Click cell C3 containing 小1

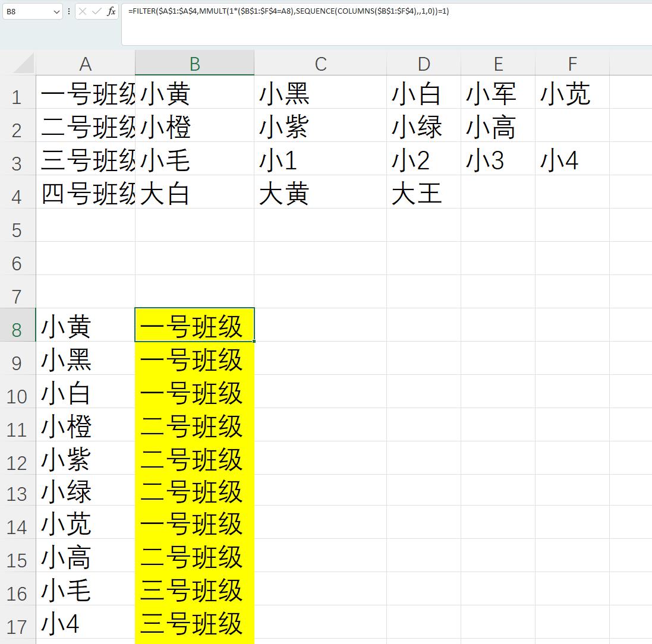click(320, 159)
